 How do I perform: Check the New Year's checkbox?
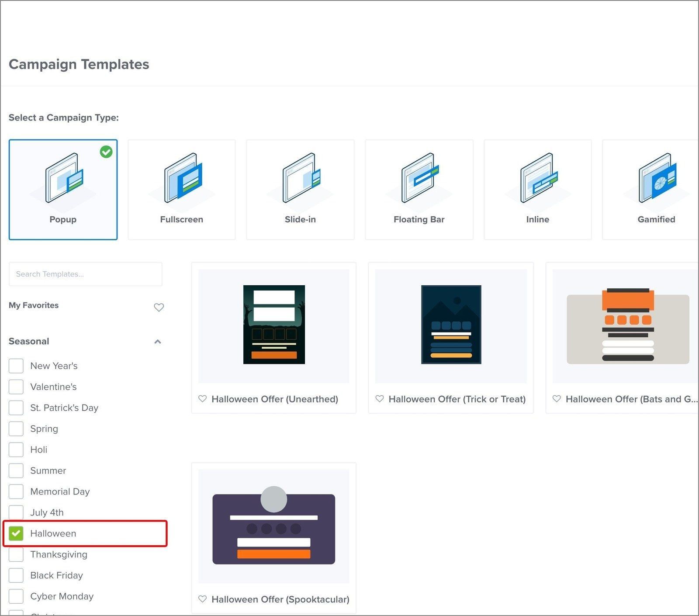[16, 366]
